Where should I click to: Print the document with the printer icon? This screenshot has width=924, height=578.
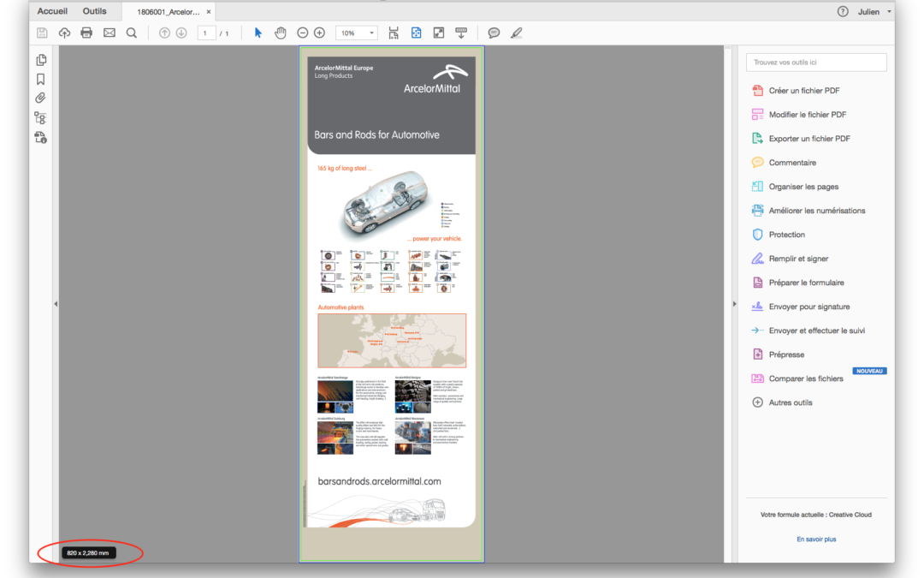86,33
